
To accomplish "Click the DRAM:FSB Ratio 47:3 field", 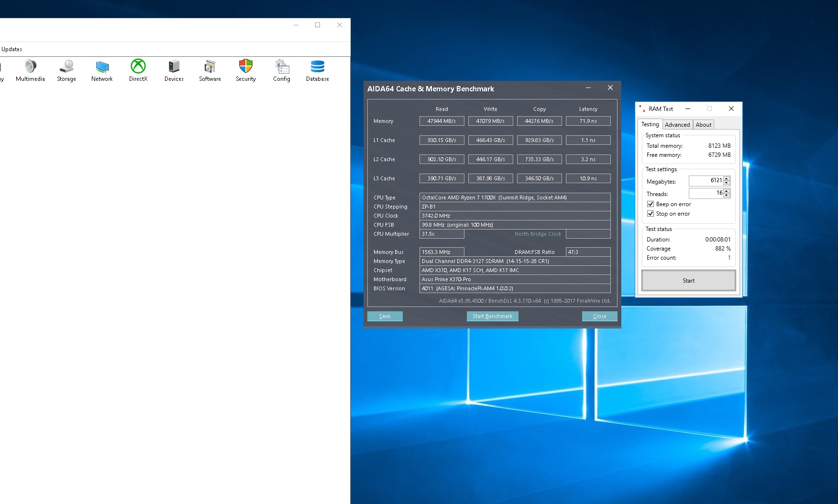I will (588, 252).
